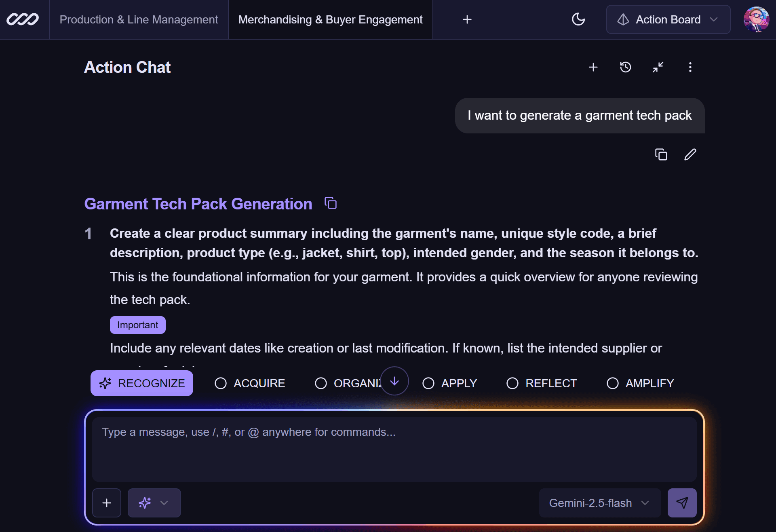Expand the sparkle AI tools dropdown
The height and width of the screenshot is (532, 776).
click(154, 502)
